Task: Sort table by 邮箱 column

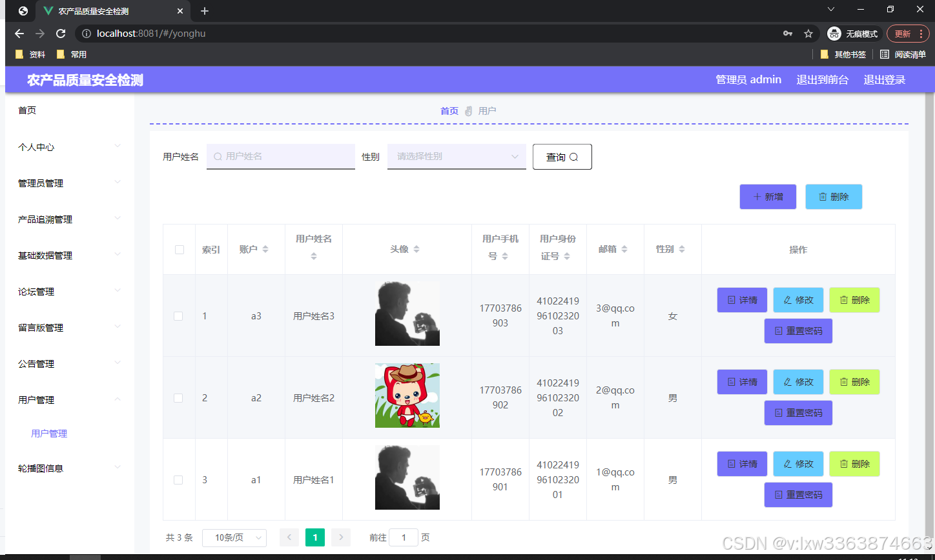Action: [624, 249]
